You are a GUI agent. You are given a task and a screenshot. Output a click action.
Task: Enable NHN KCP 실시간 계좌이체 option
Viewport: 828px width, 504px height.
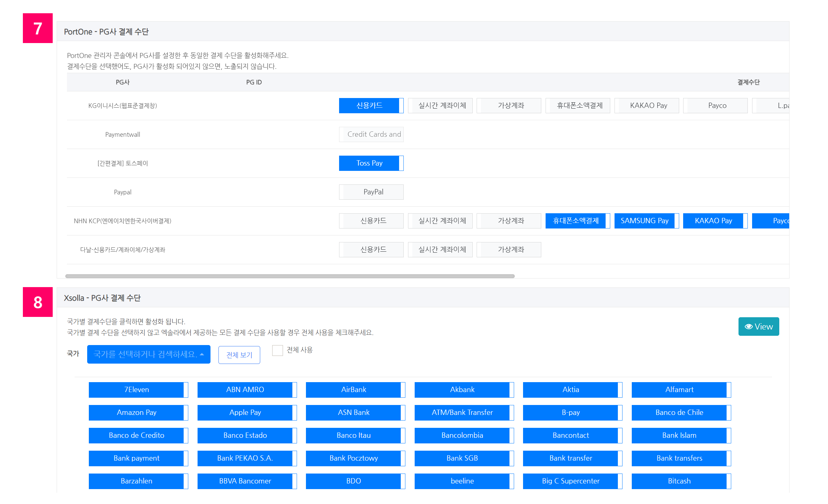(x=440, y=221)
